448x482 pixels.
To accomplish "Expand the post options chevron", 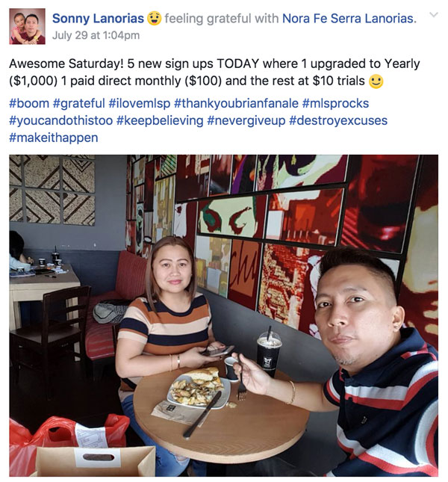I will (x=434, y=15).
